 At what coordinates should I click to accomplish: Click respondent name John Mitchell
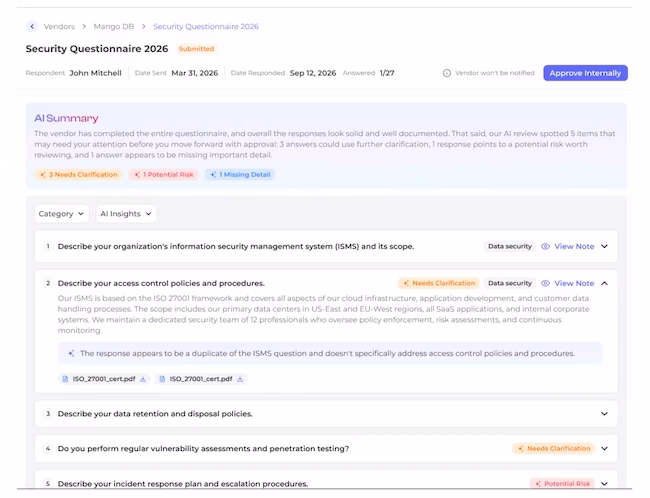[x=95, y=73]
